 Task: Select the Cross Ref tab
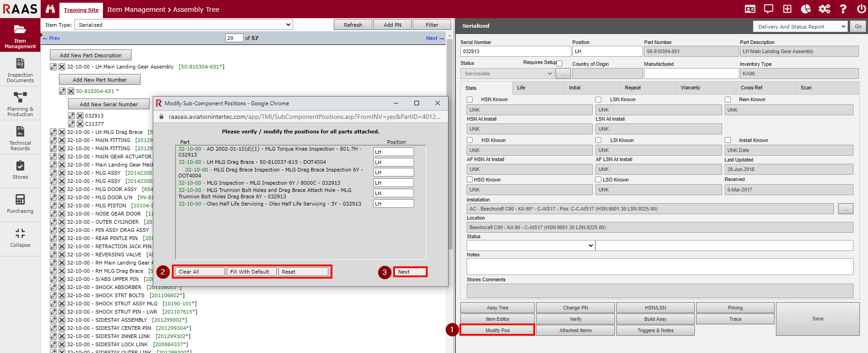pyautogui.click(x=751, y=88)
